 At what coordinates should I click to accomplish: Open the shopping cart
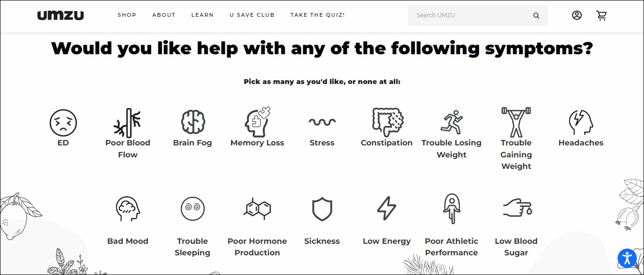click(601, 15)
